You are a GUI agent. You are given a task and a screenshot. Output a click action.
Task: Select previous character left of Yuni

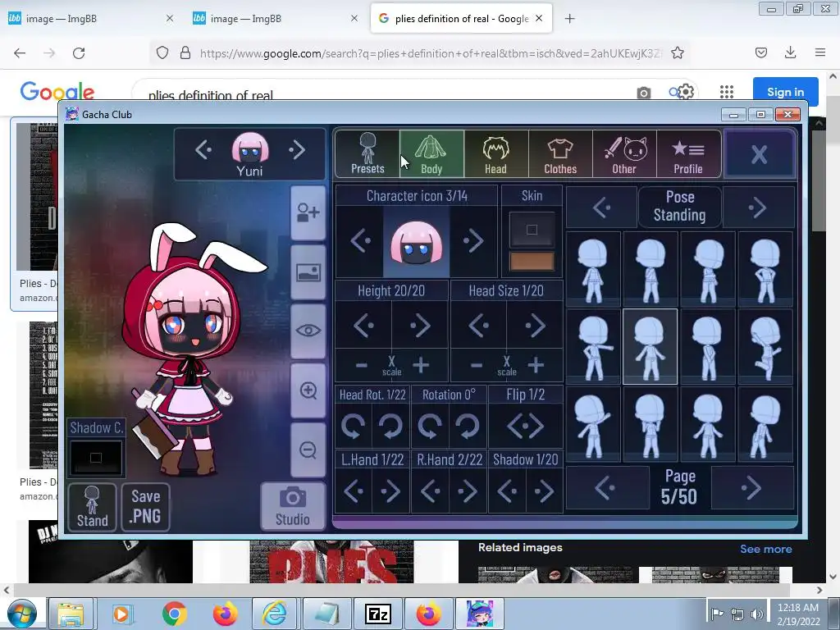[x=203, y=150]
